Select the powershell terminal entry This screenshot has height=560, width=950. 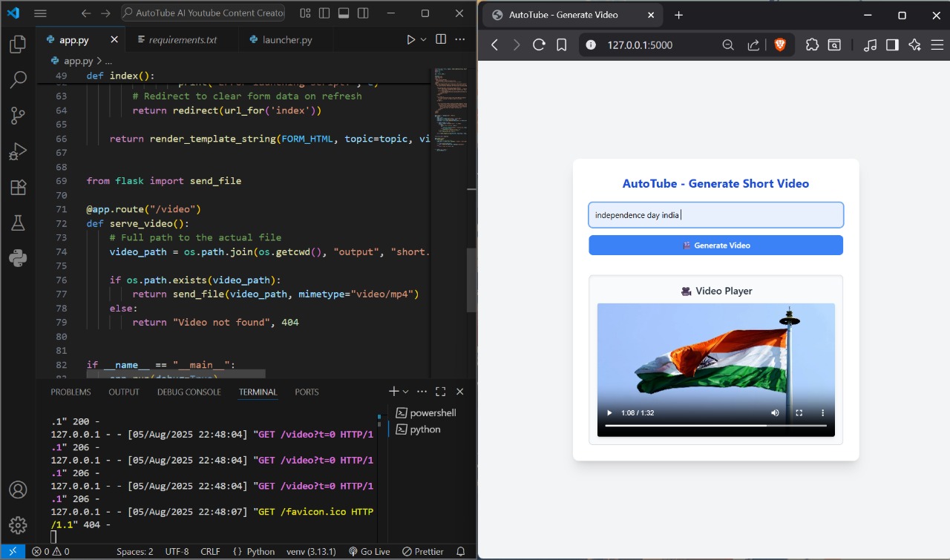pos(425,412)
